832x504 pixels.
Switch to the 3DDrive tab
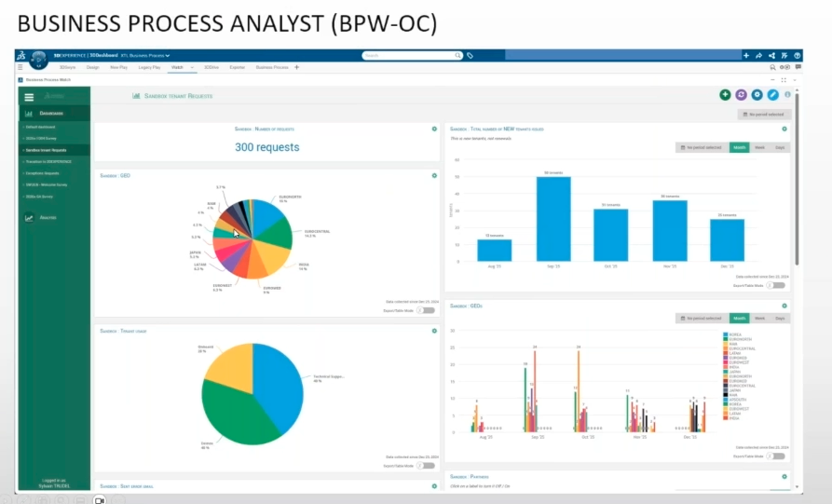(x=211, y=67)
